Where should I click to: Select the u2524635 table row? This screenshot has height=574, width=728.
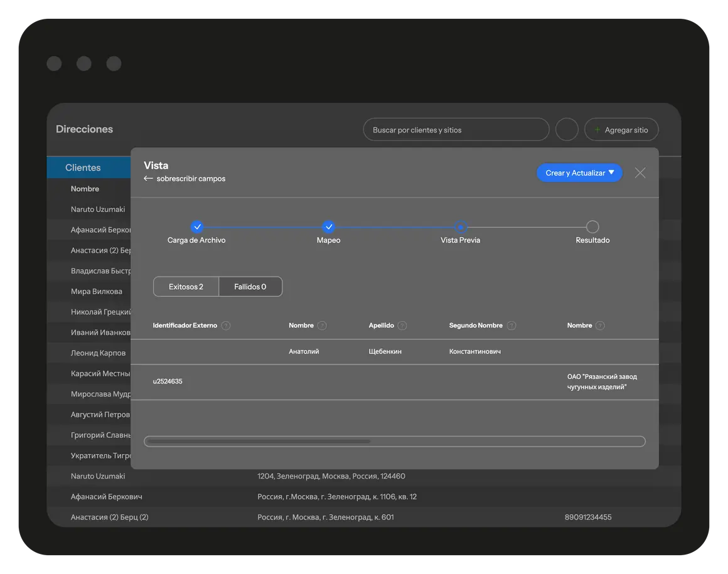(394, 381)
